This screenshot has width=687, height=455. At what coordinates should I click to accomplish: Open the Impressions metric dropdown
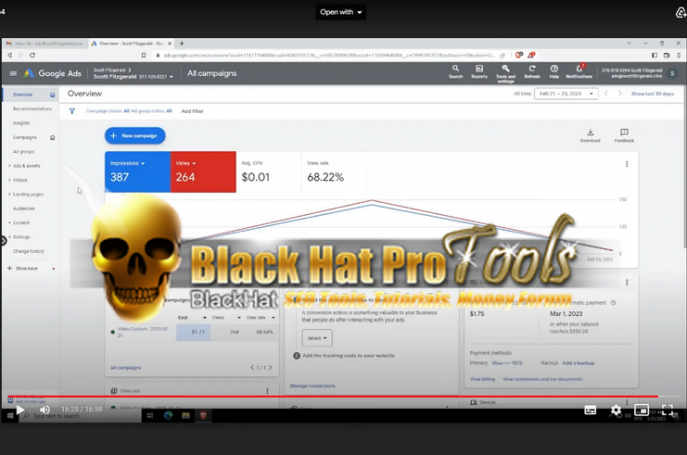127,163
